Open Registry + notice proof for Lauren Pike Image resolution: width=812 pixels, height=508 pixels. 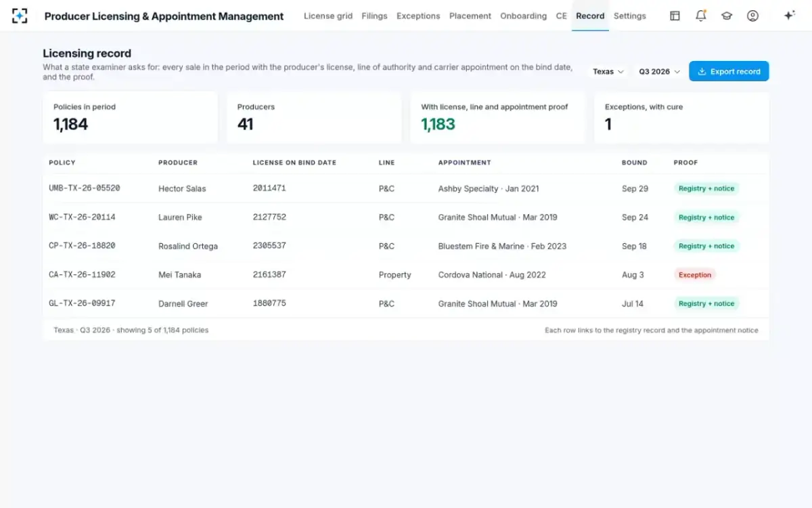[x=706, y=217]
